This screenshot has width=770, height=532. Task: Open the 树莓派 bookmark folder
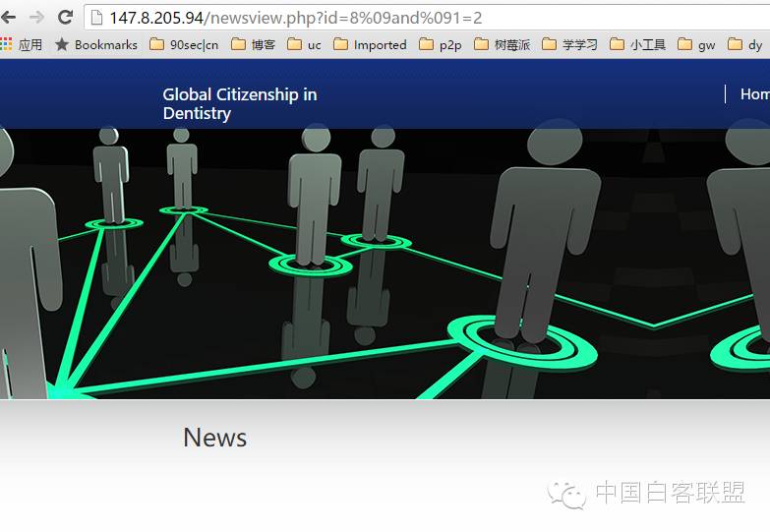(503, 44)
